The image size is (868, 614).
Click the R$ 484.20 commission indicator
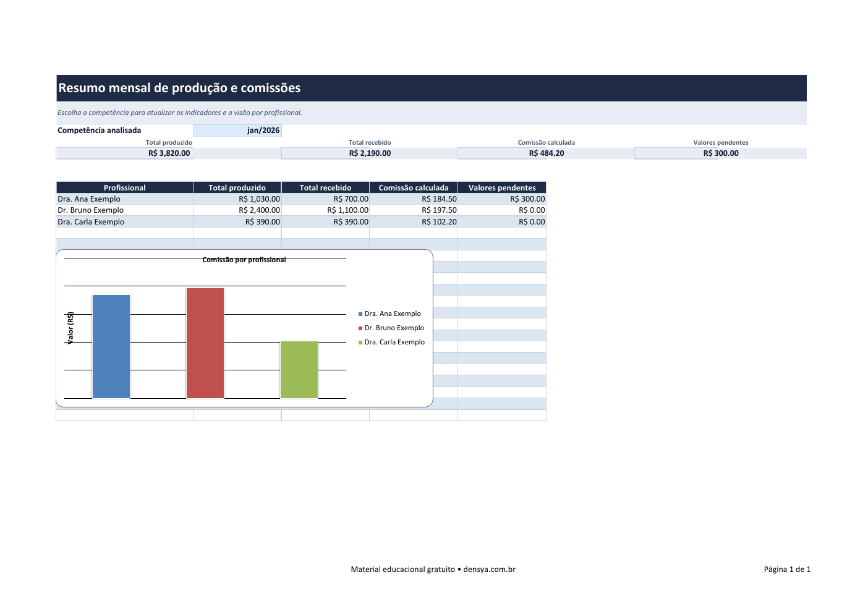coord(546,153)
